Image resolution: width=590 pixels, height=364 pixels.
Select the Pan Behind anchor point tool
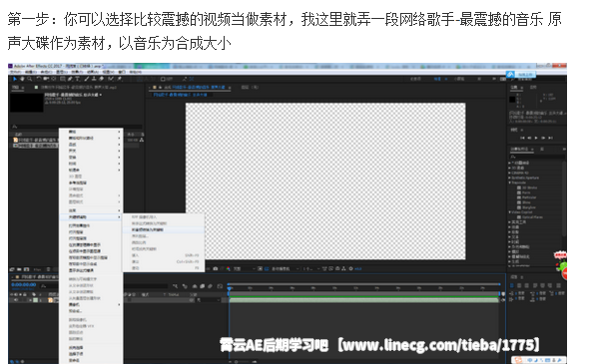[54, 79]
